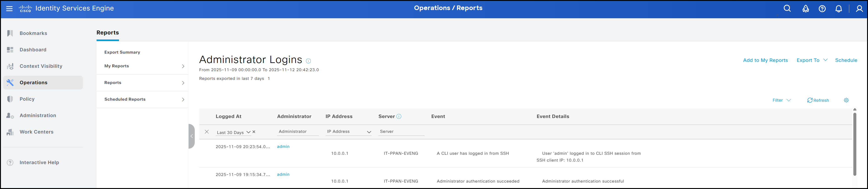
Task: Click info icon beside Administrator Logins title
Action: pos(308,61)
